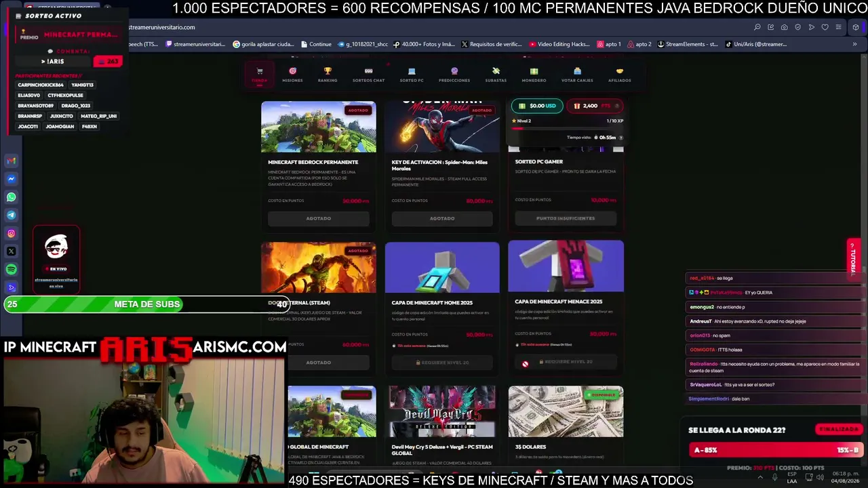Open the '40.000+ Fotos y Imá...' bookmark

coord(424,44)
